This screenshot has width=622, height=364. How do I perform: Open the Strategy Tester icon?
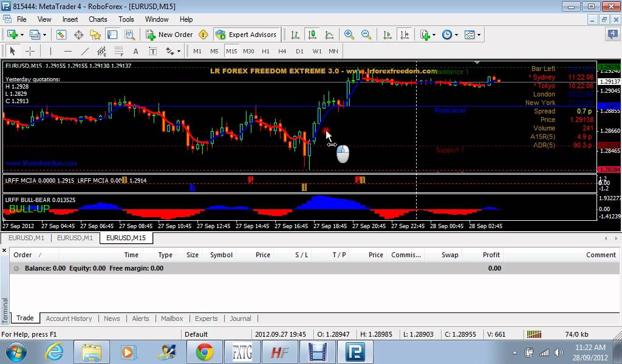click(x=130, y=35)
